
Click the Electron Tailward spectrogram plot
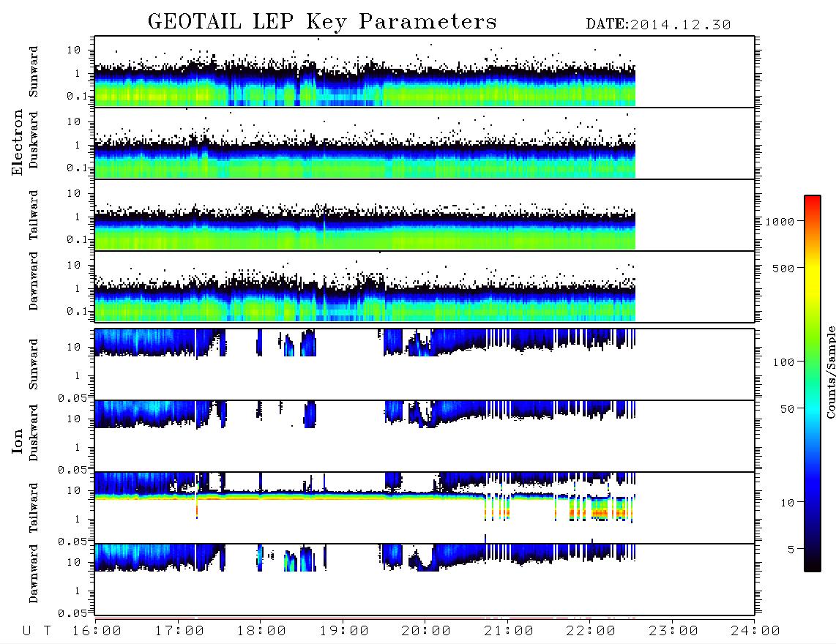[425, 215]
